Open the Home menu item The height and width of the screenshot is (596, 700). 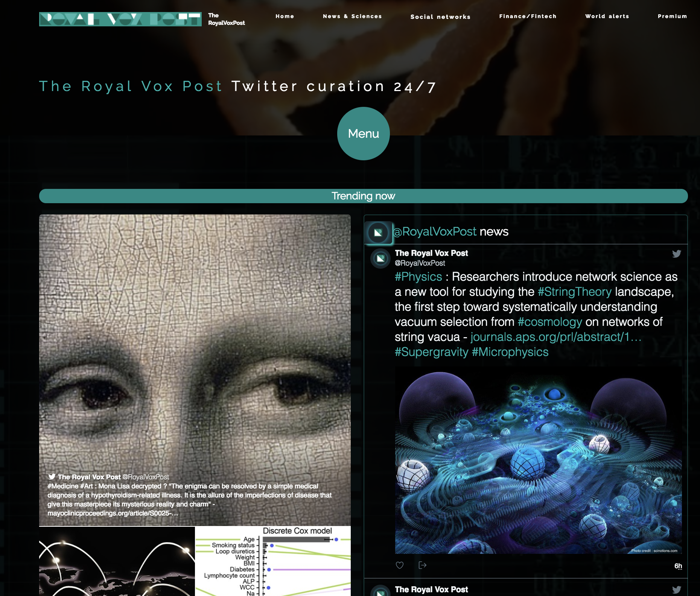(285, 16)
